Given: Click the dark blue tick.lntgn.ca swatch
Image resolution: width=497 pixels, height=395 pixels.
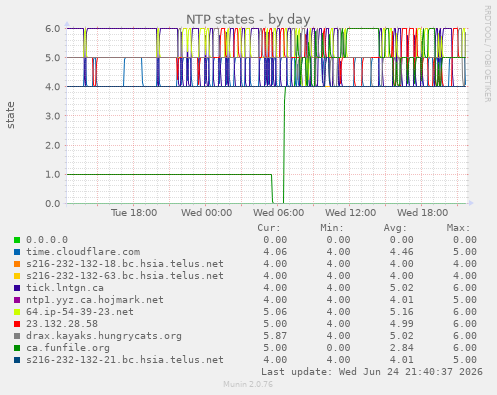Looking at the screenshot, I should tap(17, 288).
